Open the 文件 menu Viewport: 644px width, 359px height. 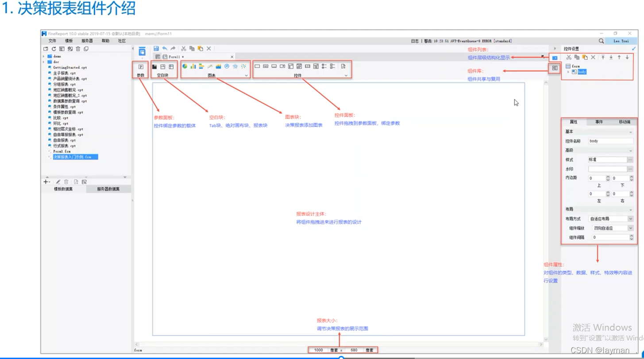pyautogui.click(x=52, y=41)
